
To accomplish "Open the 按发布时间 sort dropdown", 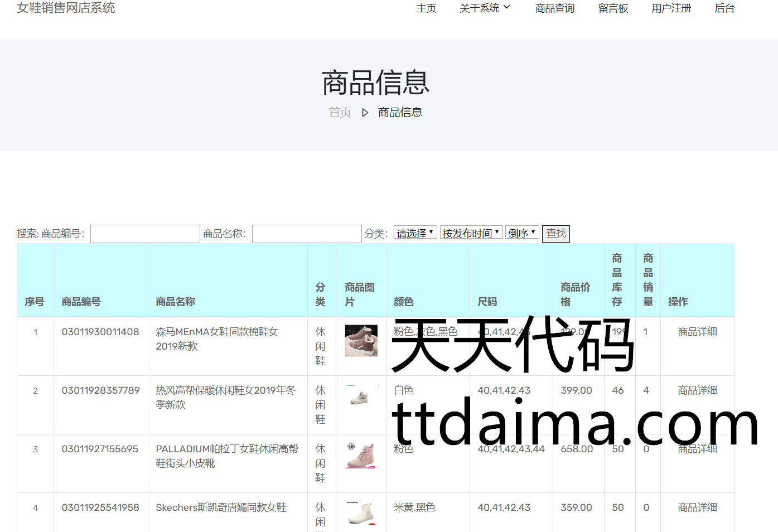I will 471,233.
